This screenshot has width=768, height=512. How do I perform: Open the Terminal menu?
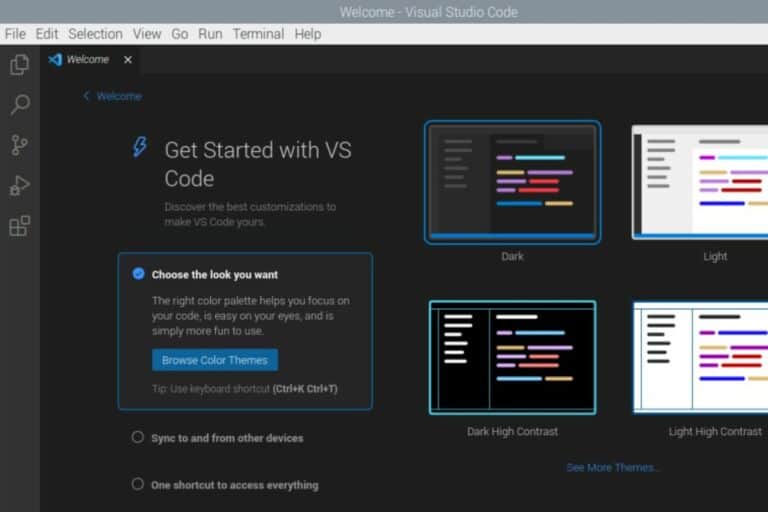pyautogui.click(x=258, y=34)
